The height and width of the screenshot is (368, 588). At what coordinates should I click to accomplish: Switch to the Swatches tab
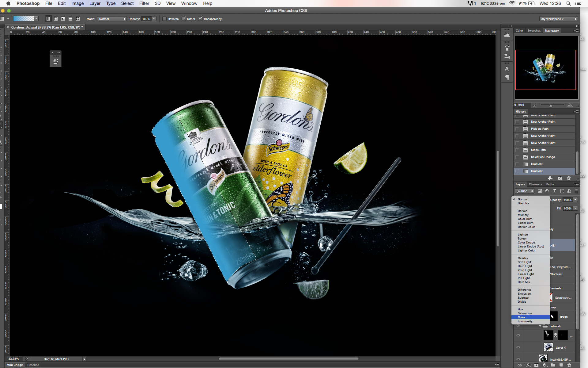click(534, 31)
